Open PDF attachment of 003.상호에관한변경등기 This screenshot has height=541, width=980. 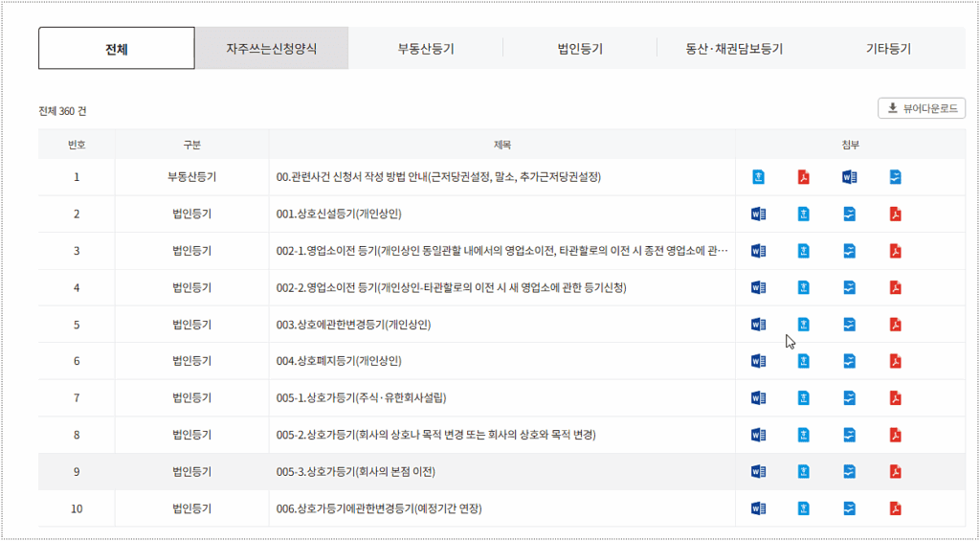point(896,325)
